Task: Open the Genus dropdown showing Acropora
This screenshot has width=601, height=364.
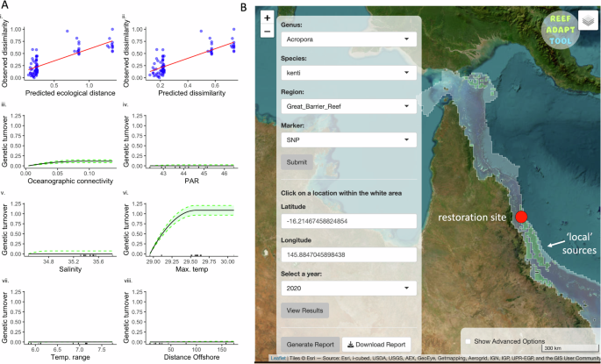Action: (349, 39)
